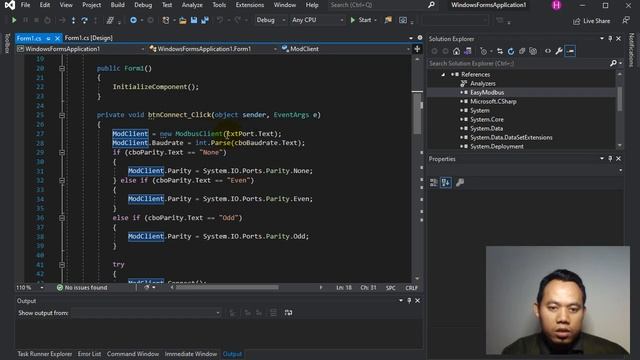The height and width of the screenshot is (360, 640).
Task: Open the Toolbox side tab
Action: click(7, 43)
